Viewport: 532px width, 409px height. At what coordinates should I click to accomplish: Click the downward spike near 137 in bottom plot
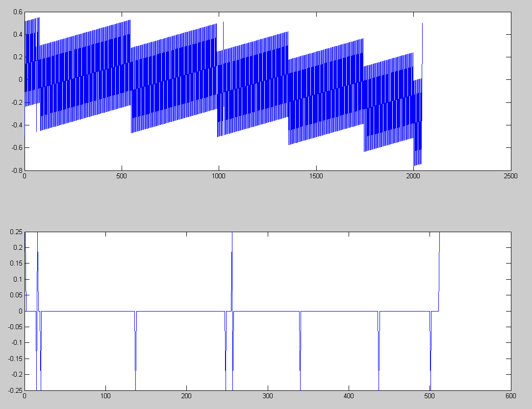pos(135,353)
